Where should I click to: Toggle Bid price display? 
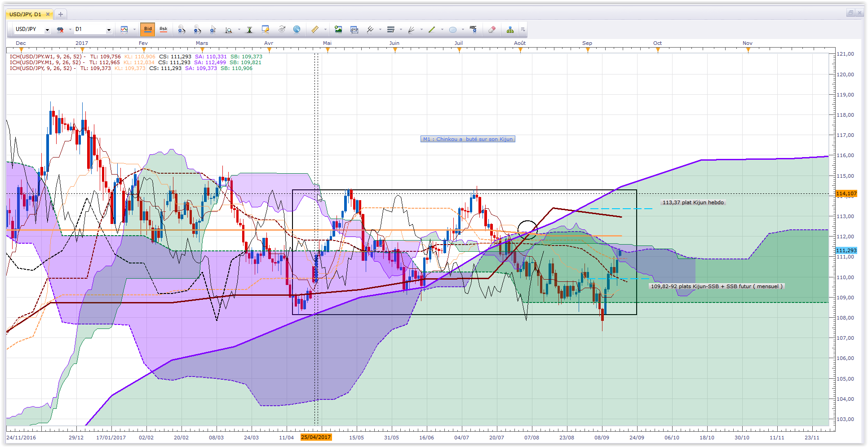tap(148, 30)
